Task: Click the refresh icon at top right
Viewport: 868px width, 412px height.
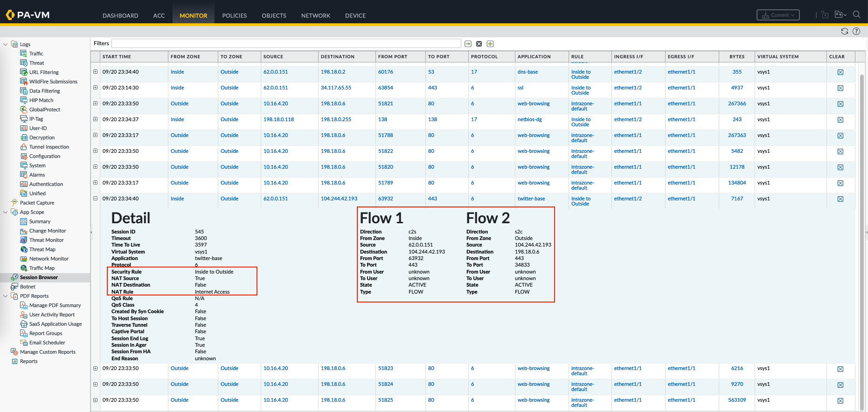Action: coord(844,31)
